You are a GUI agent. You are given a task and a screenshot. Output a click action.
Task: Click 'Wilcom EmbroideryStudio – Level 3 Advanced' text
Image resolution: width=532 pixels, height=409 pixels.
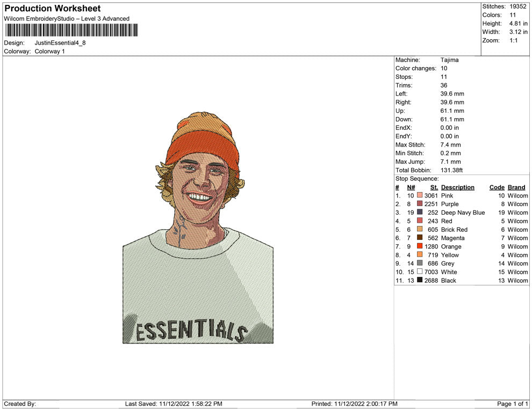[67, 19]
